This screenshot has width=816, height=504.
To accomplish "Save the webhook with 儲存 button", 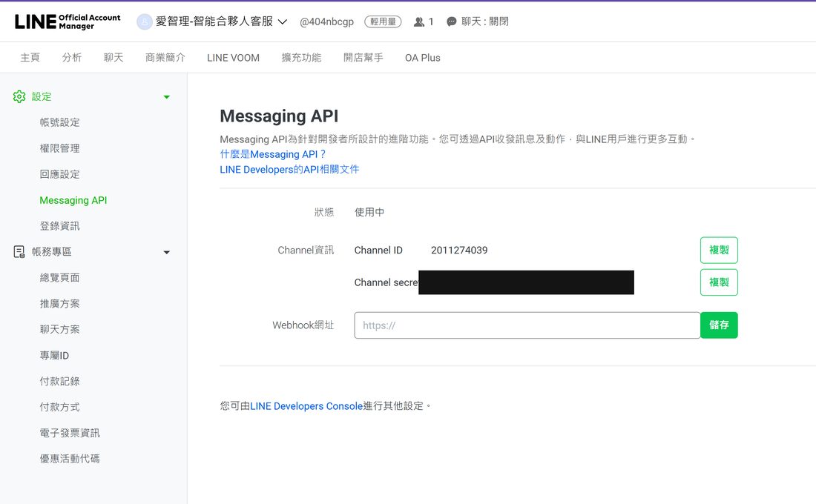I will coord(719,325).
